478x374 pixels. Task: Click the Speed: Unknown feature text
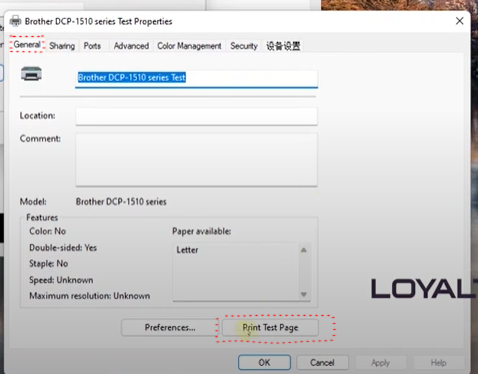coord(61,280)
